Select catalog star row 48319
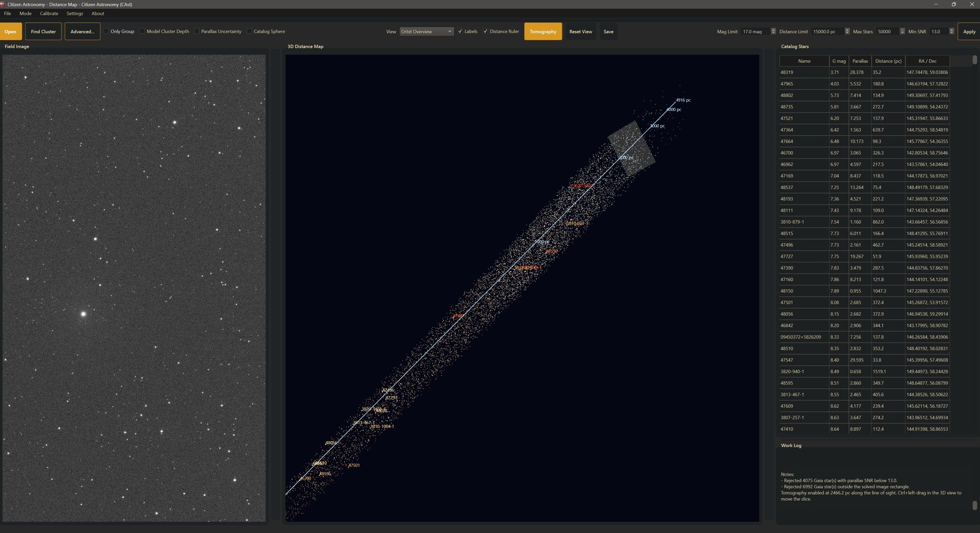 click(865, 72)
